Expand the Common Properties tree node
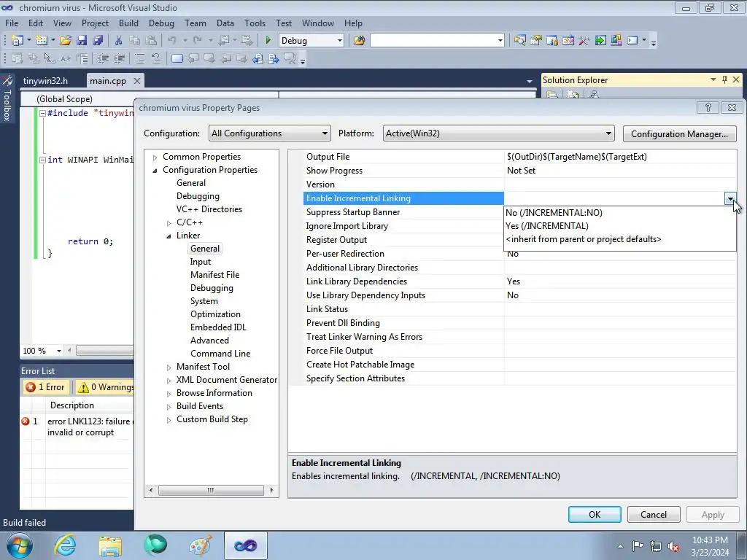Screen dimensions: 747x560 click(155, 157)
